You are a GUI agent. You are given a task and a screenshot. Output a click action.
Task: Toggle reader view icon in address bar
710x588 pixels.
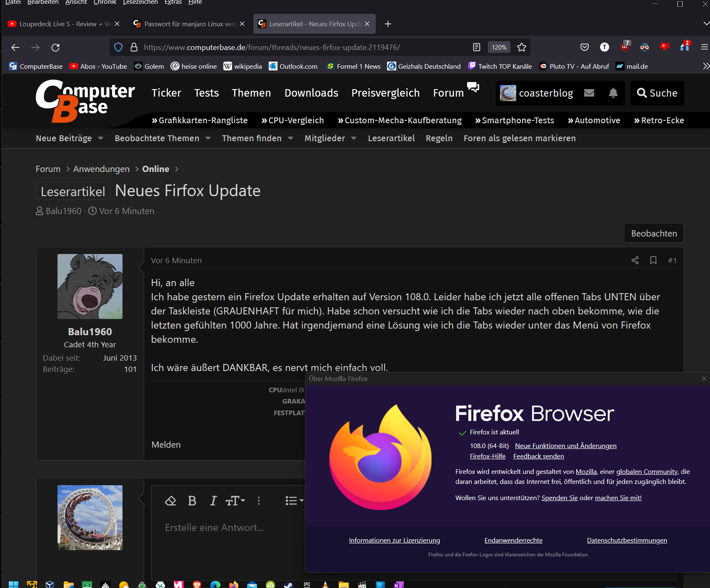pos(477,47)
